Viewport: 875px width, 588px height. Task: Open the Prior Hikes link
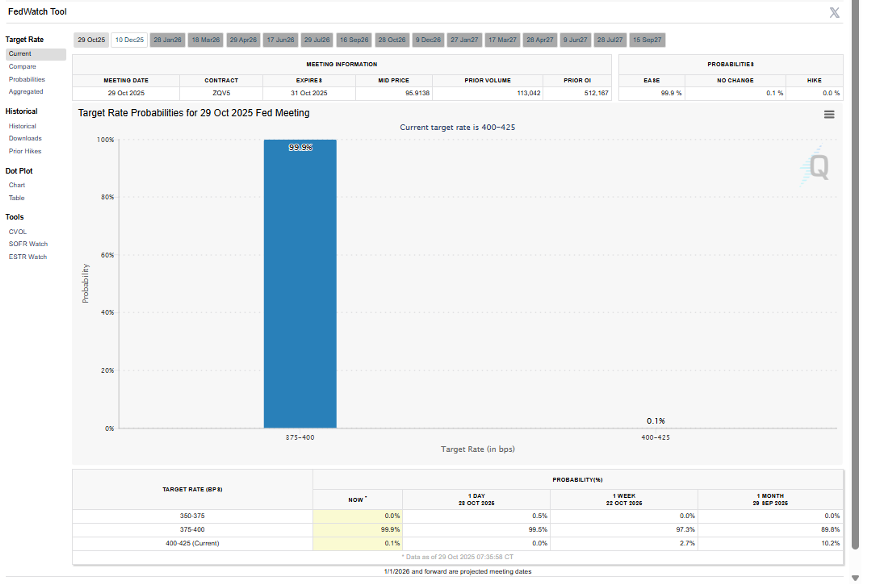25,151
